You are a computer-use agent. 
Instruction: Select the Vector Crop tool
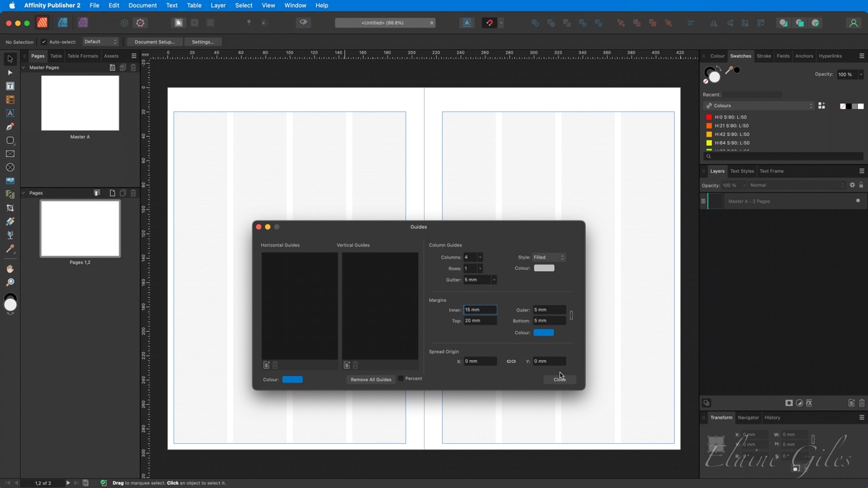click(10, 208)
